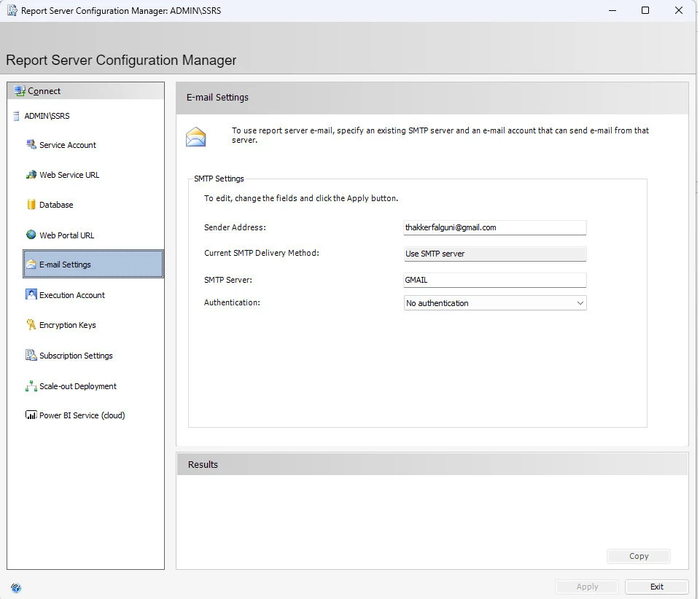Click the Sender Address input field
The height and width of the screenshot is (599, 700).
pyautogui.click(x=495, y=227)
